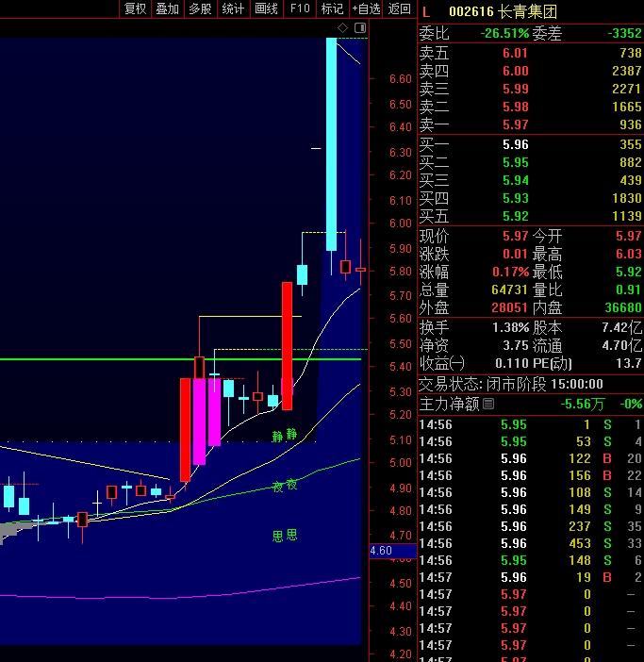Screen dimensions: 644x662
Task: Expand the 统计 statistics options
Action: click(x=233, y=8)
